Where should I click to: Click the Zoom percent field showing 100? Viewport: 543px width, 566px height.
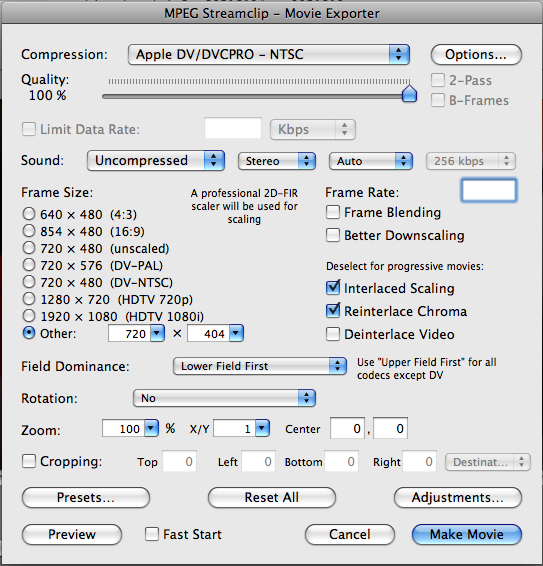[123, 428]
